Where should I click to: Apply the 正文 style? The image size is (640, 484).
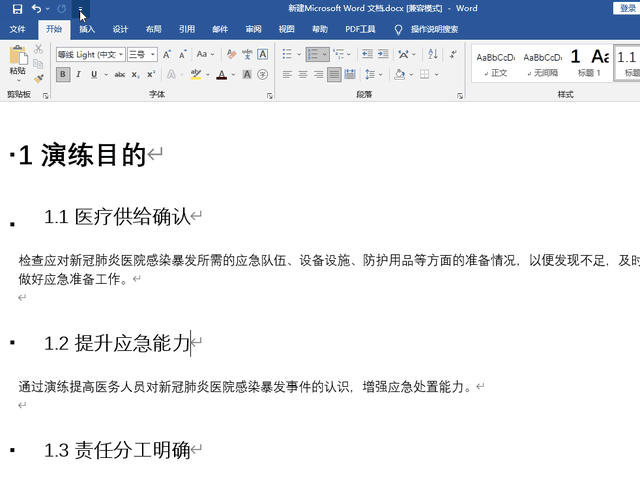pyautogui.click(x=496, y=63)
